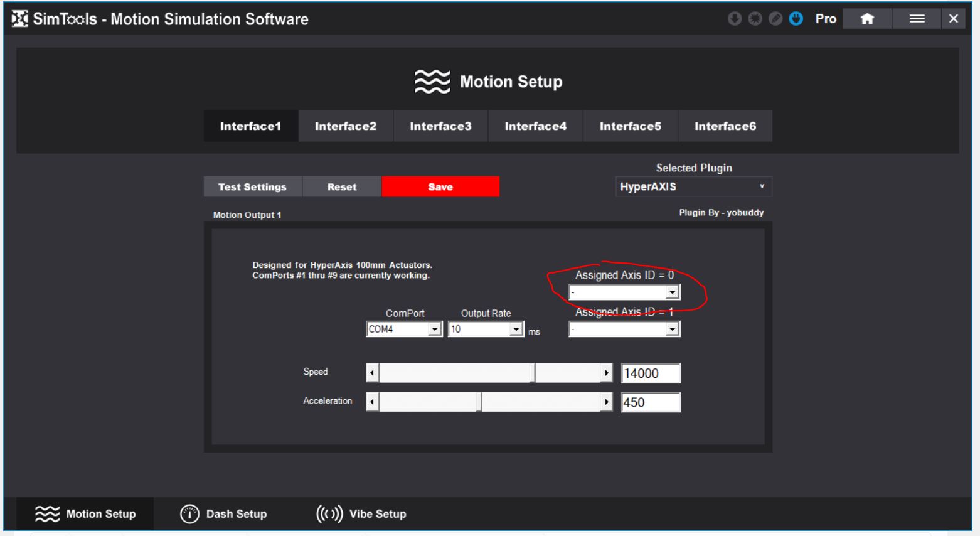Click the SimTools logo icon
This screenshot has width=980, height=536.
20,19
